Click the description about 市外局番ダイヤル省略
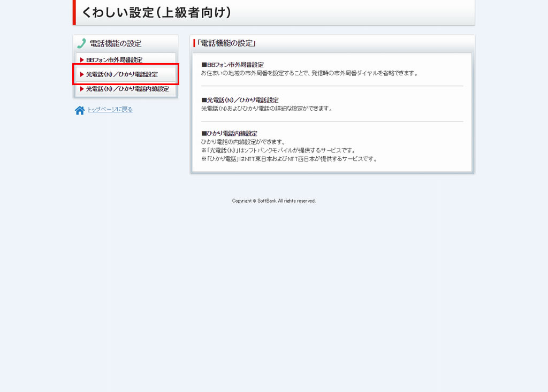 click(x=309, y=73)
